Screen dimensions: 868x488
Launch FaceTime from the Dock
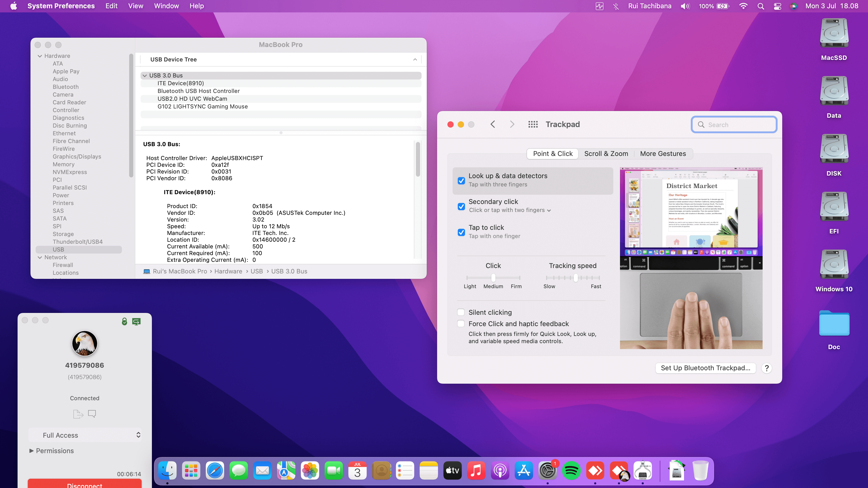pos(334,470)
